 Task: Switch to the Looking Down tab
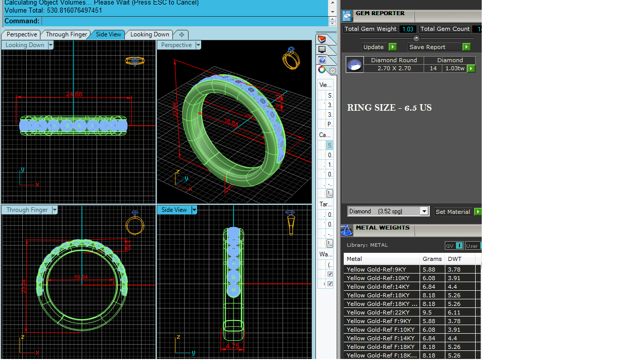tap(150, 34)
